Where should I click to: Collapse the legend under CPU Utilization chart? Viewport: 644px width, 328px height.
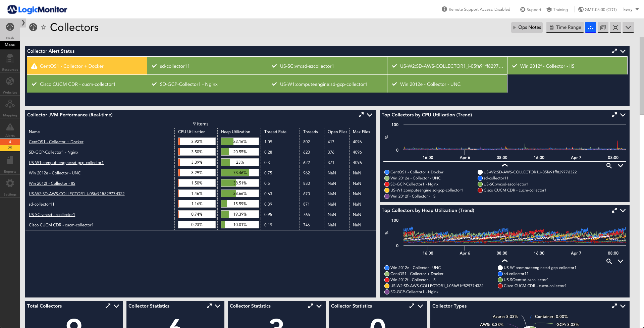pyautogui.click(x=504, y=165)
